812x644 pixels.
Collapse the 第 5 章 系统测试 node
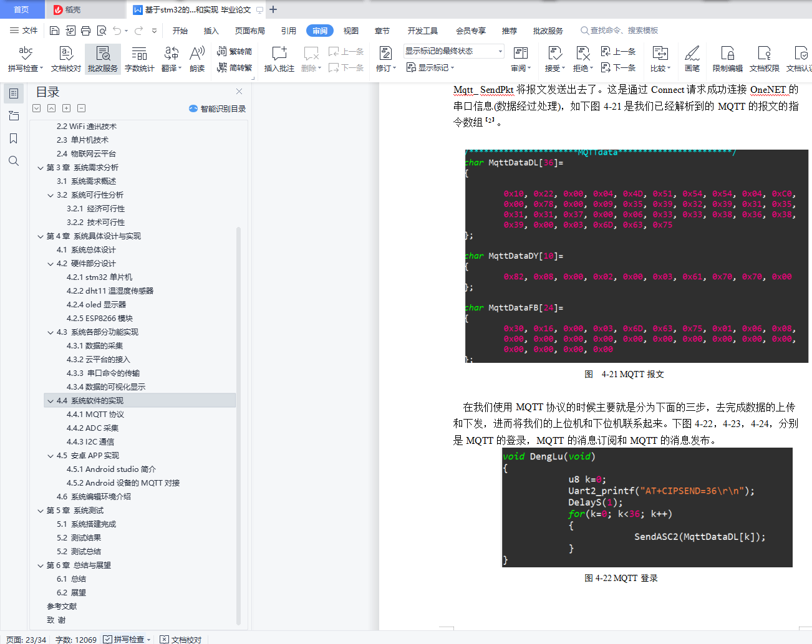(41, 511)
